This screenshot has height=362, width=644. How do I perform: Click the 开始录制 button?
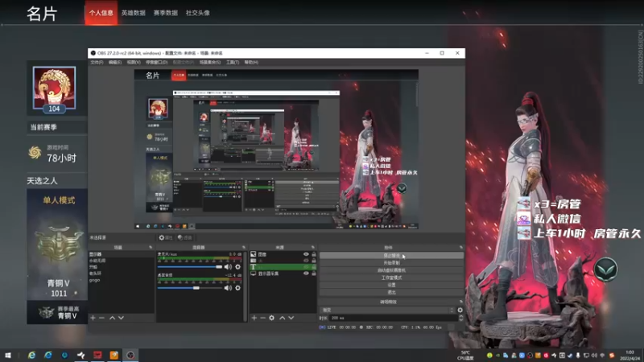pyautogui.click(x=391, y=263)
